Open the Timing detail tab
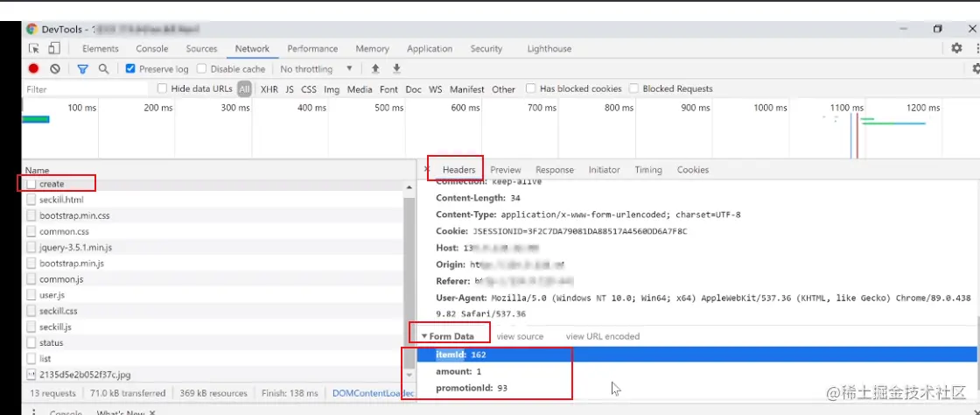The image size is (980, 415). (648, 169)
